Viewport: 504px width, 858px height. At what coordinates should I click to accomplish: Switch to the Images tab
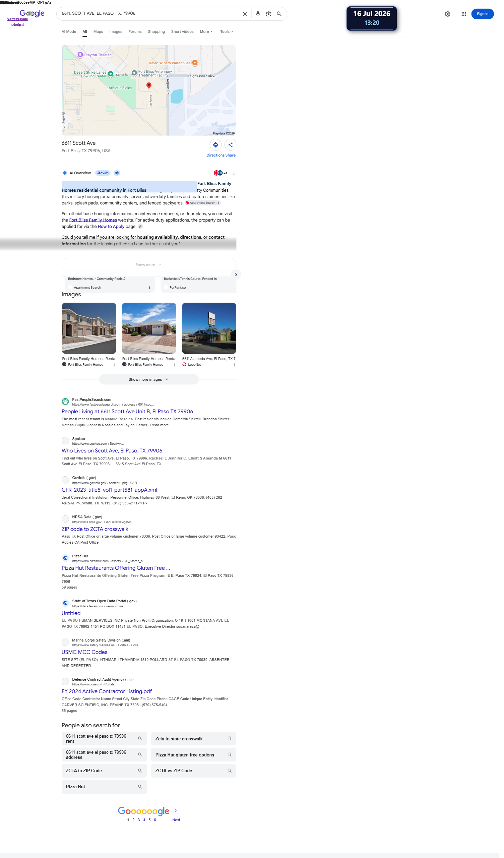117,32
